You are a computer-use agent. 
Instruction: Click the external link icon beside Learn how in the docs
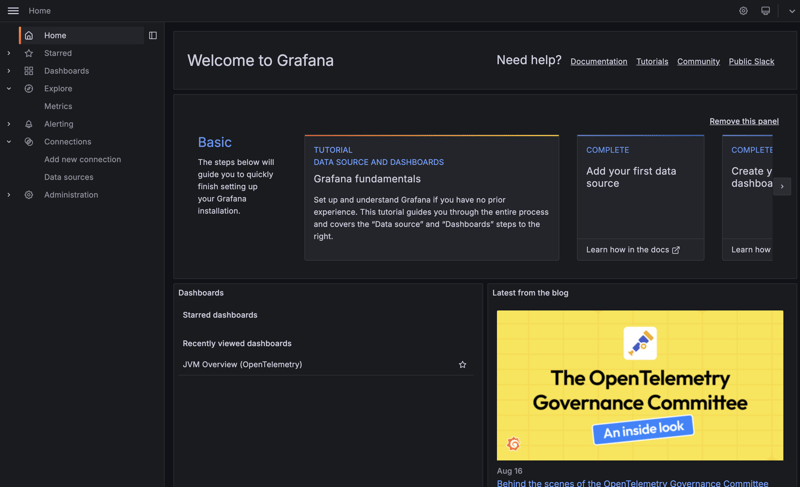(676, 250)
